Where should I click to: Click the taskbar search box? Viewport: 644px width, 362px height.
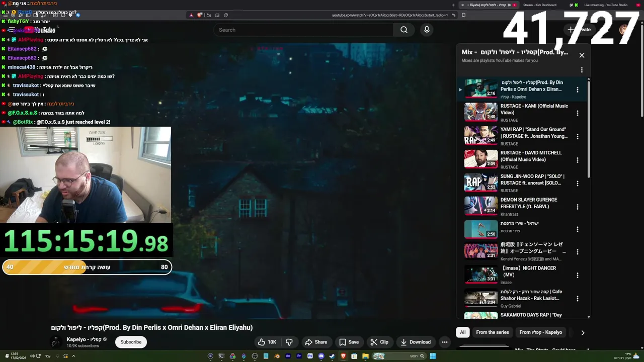point(399,356)
